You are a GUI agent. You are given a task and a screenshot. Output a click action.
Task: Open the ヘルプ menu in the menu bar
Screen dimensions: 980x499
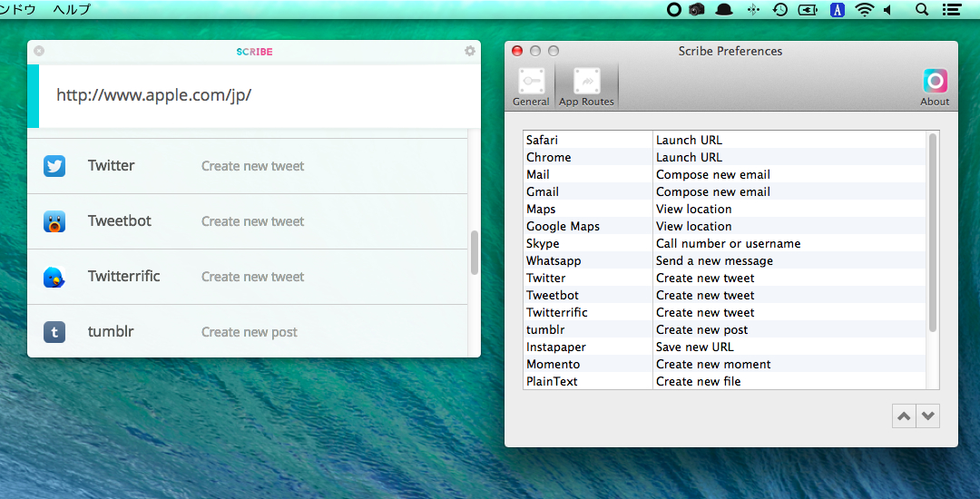coord(72,9)
